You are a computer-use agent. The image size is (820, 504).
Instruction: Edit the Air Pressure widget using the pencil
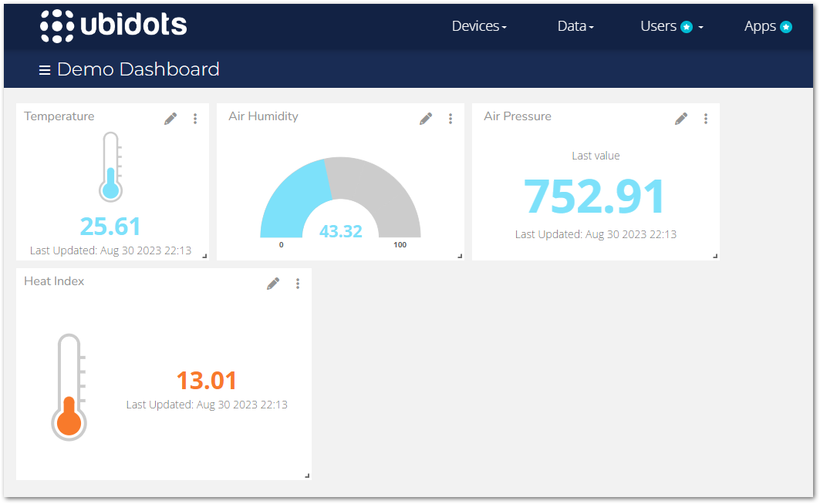pyautogui.click(x=681, y=118)
